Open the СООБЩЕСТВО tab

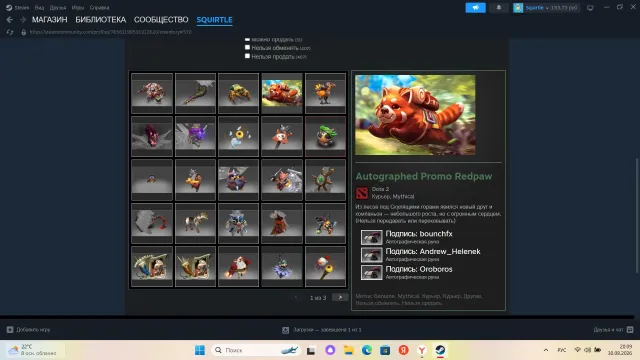click(x=161, y=20)
